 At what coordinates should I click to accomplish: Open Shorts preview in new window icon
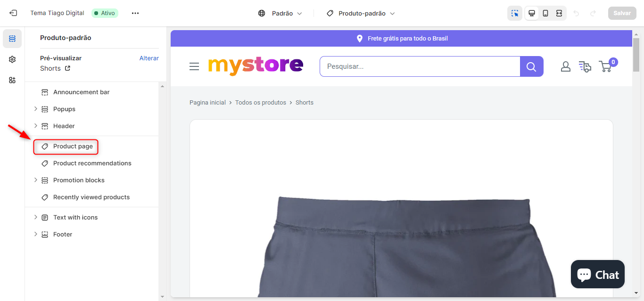(67, 68)
